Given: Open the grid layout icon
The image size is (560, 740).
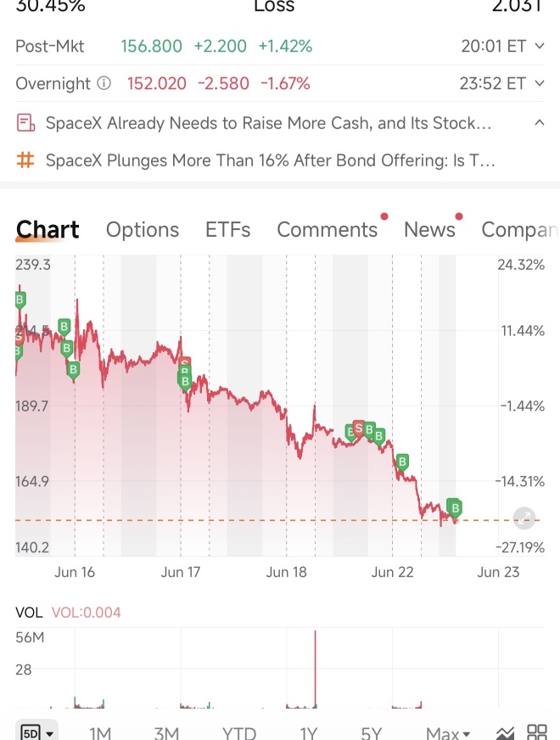Looking at the screenshot, I should [537, 733].
